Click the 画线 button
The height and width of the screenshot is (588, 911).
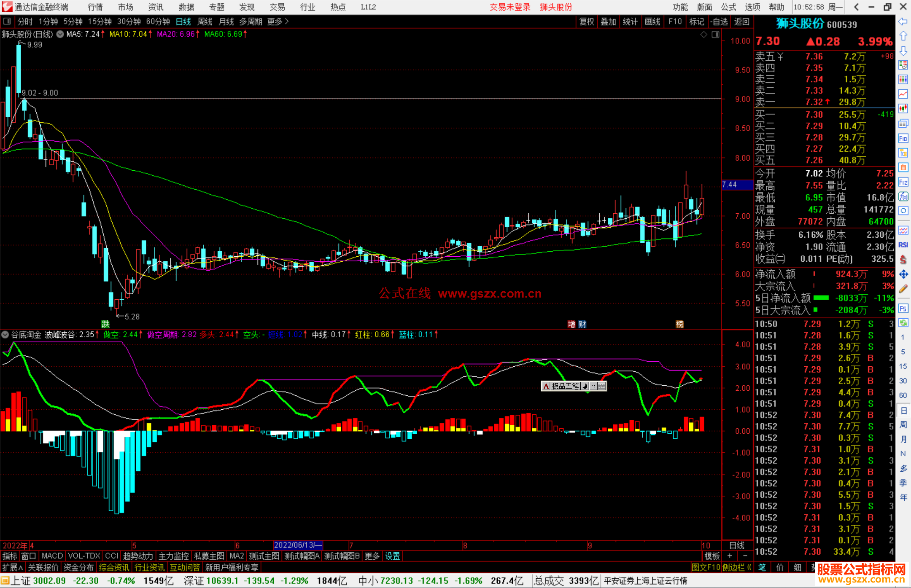(x=652, y=21)
